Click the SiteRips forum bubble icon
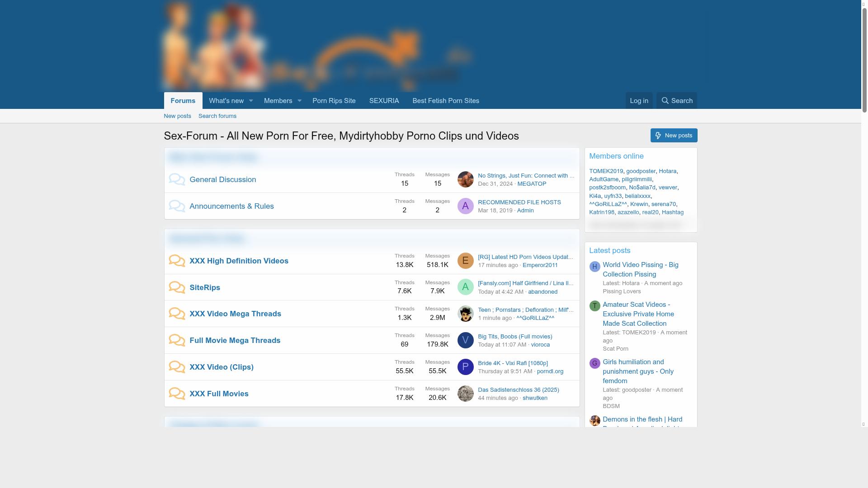Viewport: 868px width, 488px height. [x=177, y=287]
